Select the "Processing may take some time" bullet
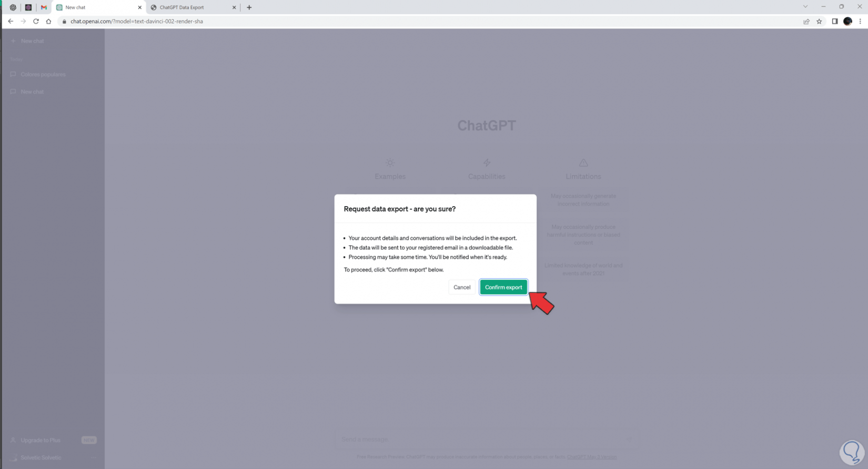868x469 pixels. click(428, 257)
